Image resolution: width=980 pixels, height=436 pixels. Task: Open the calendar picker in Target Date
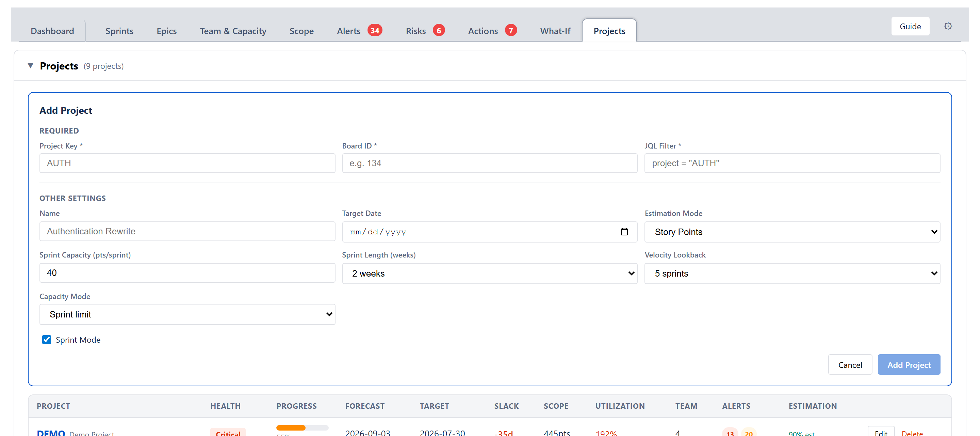tap(624, 232)
